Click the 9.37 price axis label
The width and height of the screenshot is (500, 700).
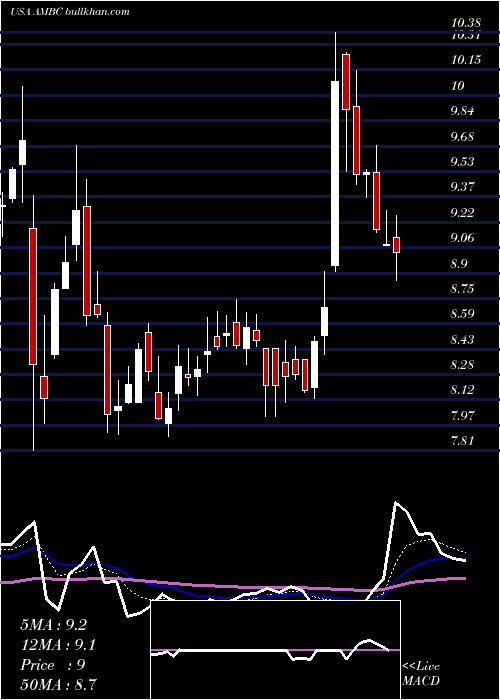463,187
